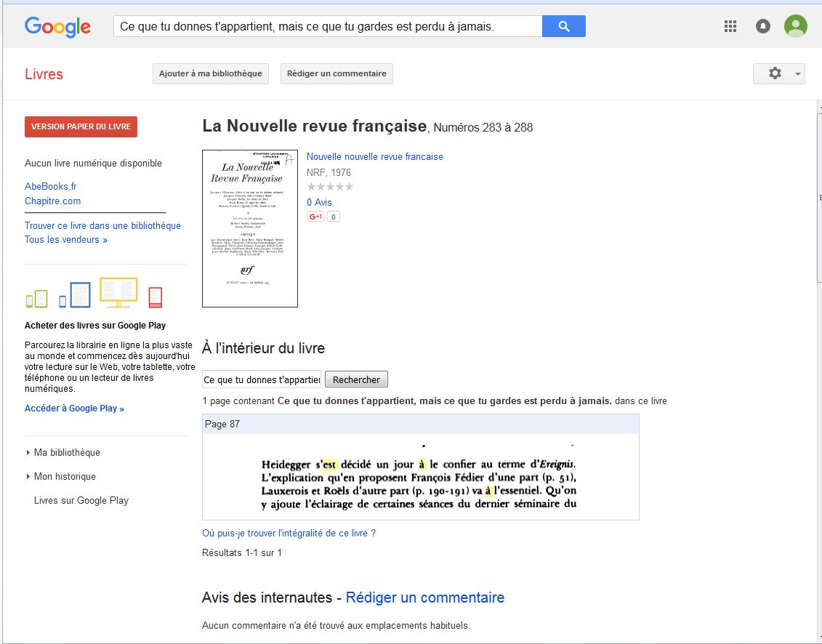
Task: Open Trouver ce livre dans une bibliothèque
Action: click(x=102, y=225)
